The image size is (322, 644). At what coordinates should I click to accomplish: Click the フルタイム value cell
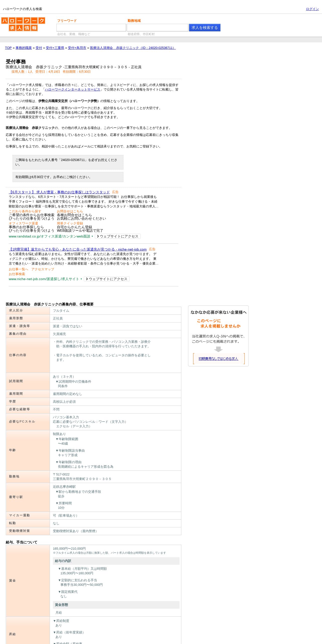pyautogui.click(x=115, y=311)
